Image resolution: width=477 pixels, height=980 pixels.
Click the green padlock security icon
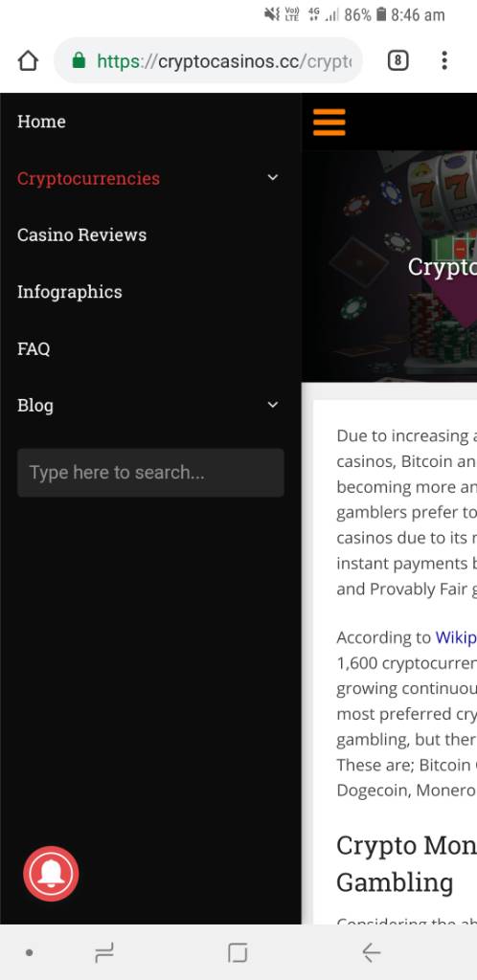(79, 60)
